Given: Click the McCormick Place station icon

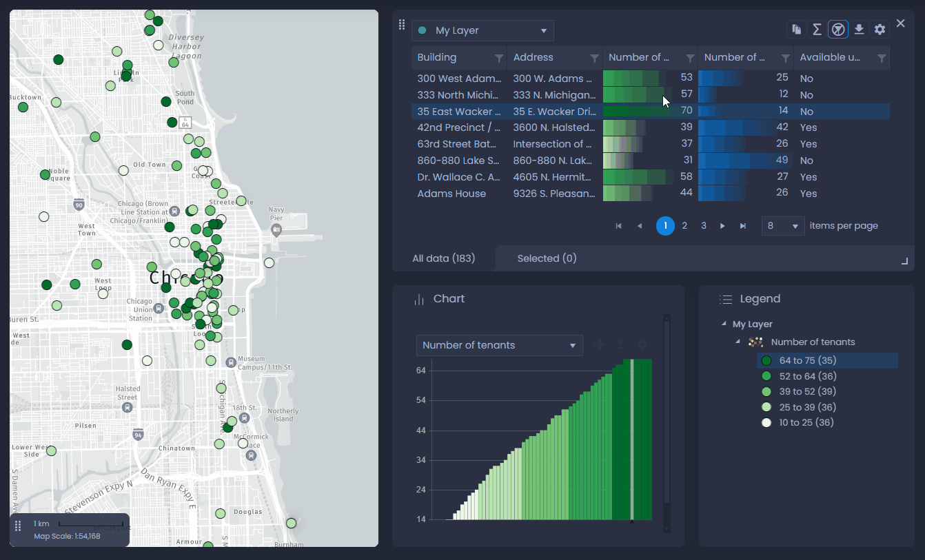Looking at the screenshot, I should 252,455.
